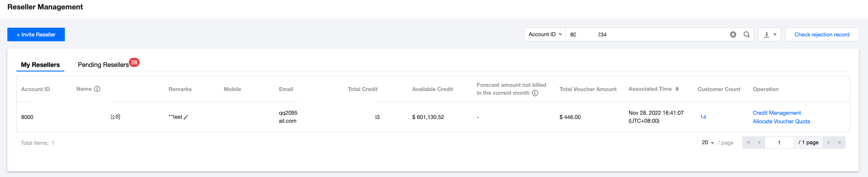868x177 pixels.
Task: Go to the previous page arrow
Action: (759, 142)
